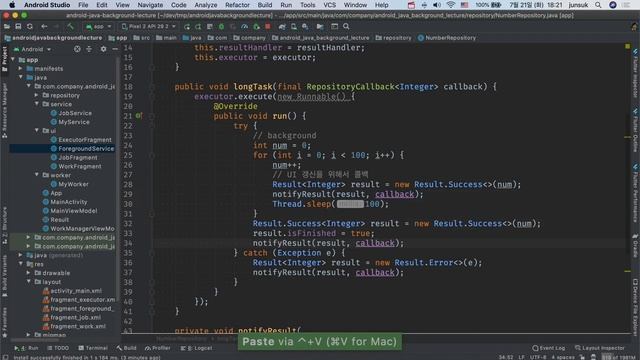Open the File menu
Screen dimensions: 640x360
click(x=83, y=5)
